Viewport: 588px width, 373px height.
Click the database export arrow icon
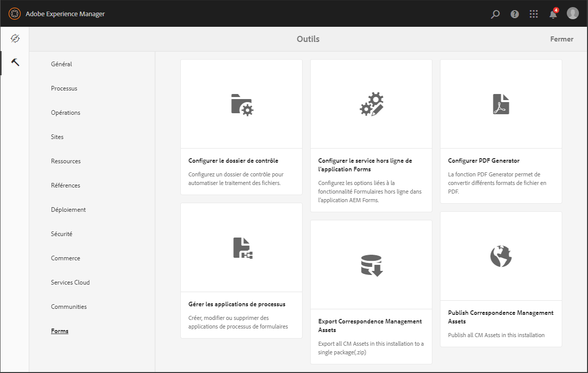pyautogui.click(x=372, y=265)
